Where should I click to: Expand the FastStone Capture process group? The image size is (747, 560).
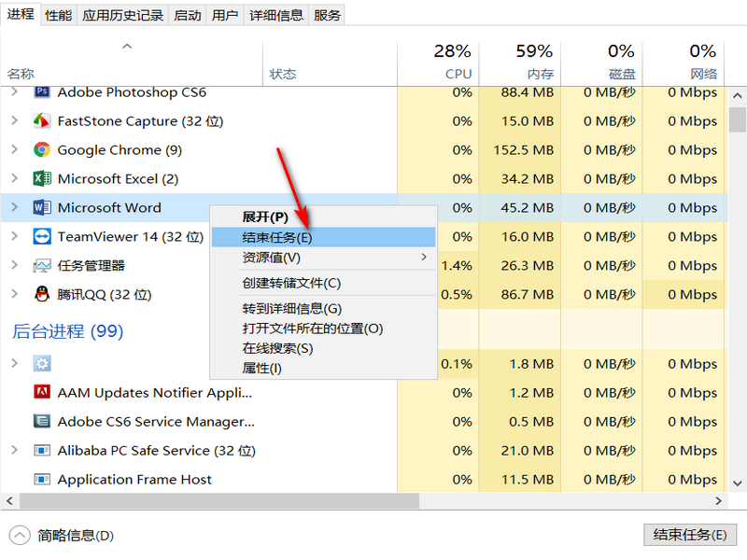pyautogui.click(x=14, y=121)
